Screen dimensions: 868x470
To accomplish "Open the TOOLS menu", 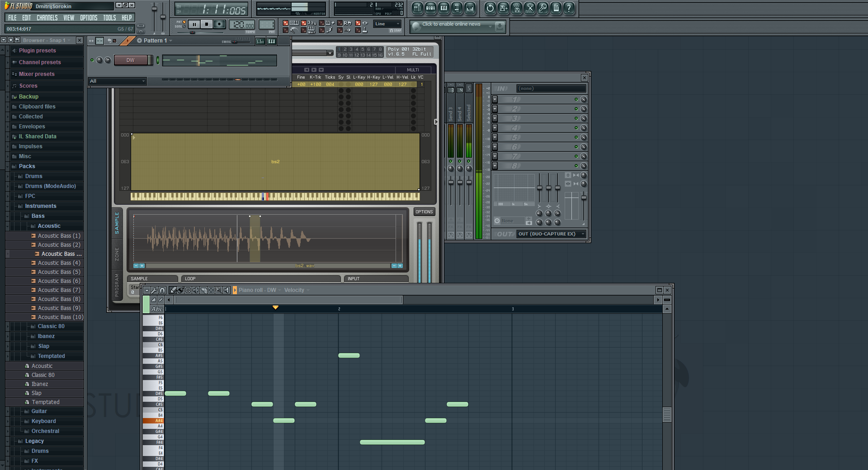I will click(109, 18).
